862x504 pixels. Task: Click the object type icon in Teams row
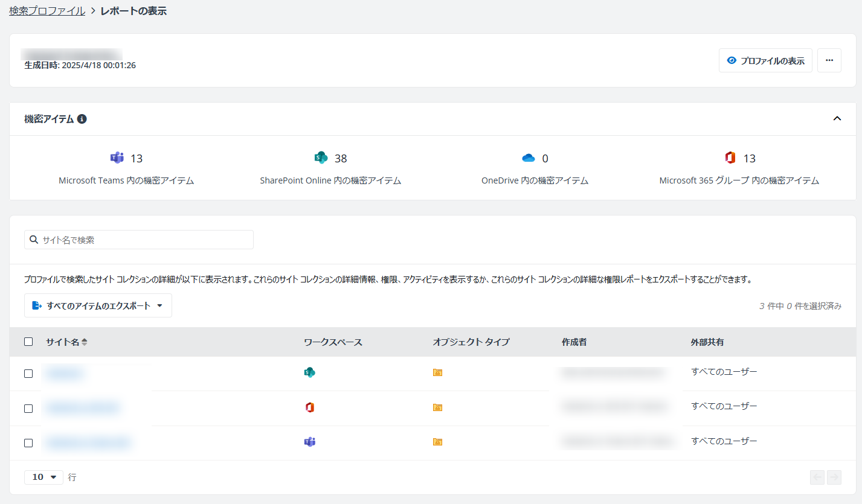click(x=438, y=442)
